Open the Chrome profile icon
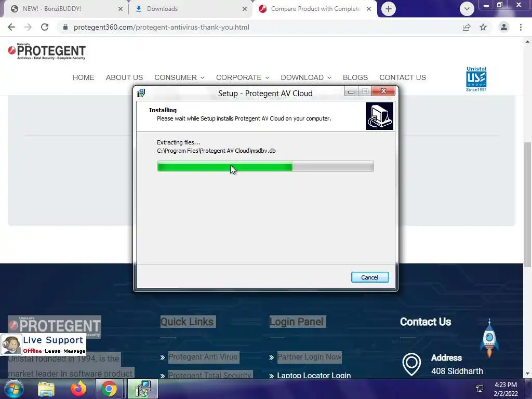Image resolution: width=532 pixels, height=399 pixels. coord(504,27)
